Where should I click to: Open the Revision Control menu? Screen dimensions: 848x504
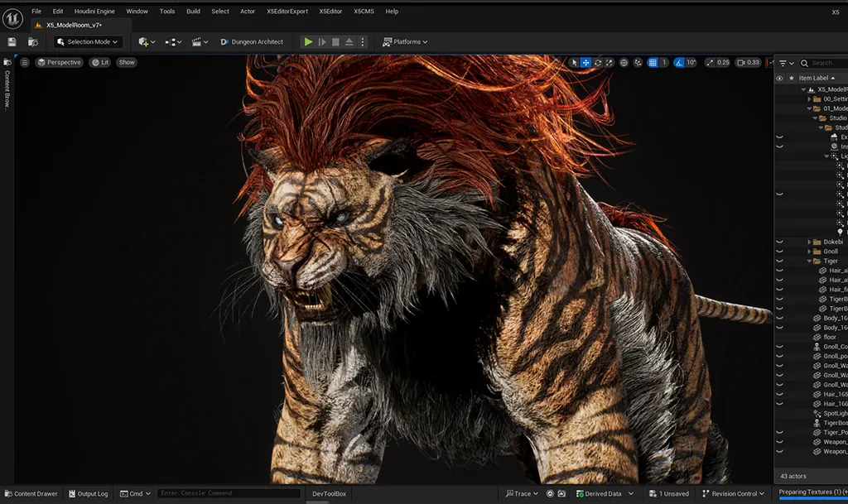734,494
